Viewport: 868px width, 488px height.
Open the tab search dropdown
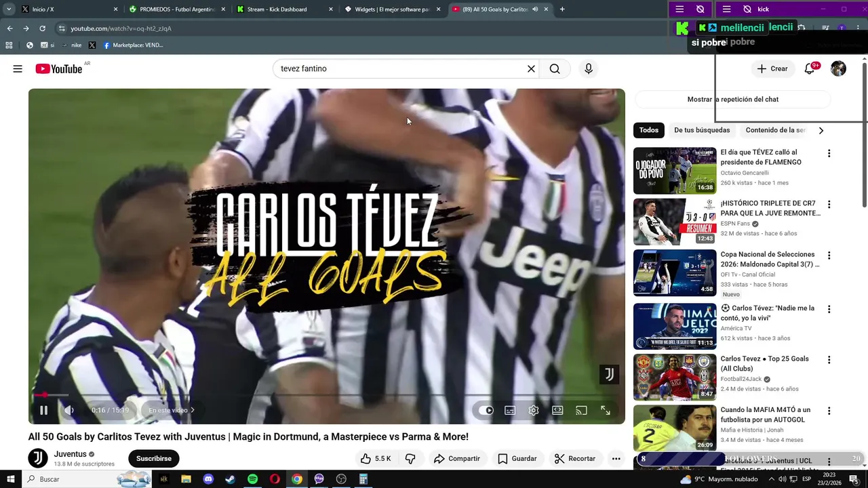click(x=9, y=9)
